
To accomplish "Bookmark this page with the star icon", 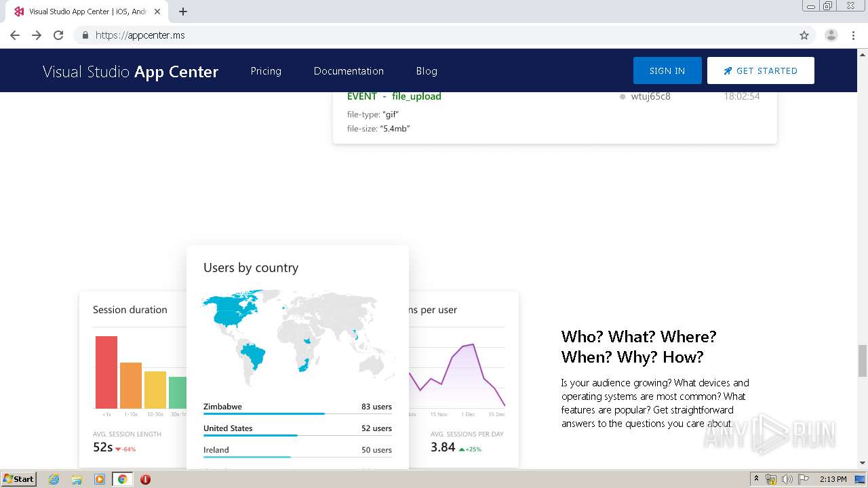I will pyautogui.click(x=804, y=35).
